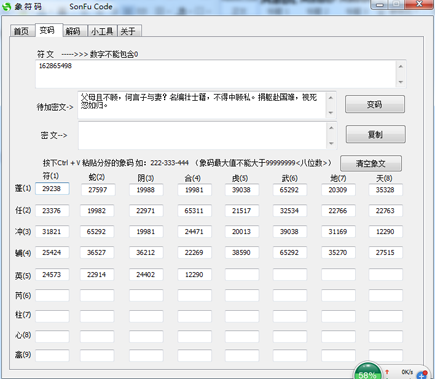Select cell containing 29238

click(52, 189)
